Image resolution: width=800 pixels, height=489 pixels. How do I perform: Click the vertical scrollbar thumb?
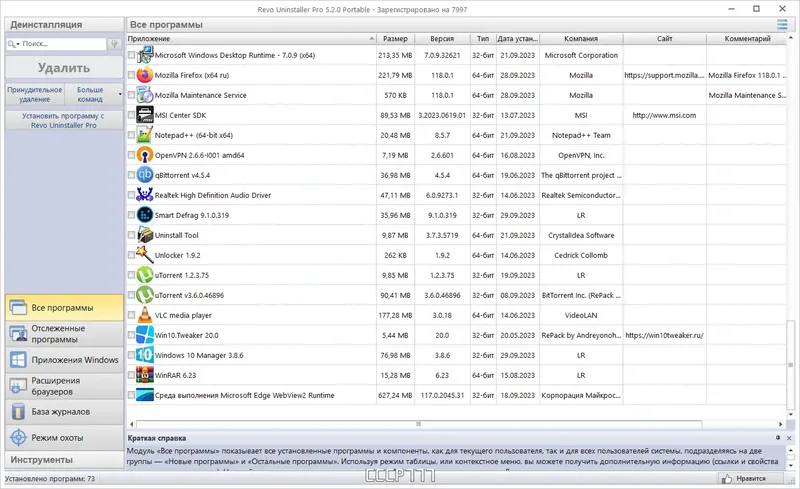point(790,364)
